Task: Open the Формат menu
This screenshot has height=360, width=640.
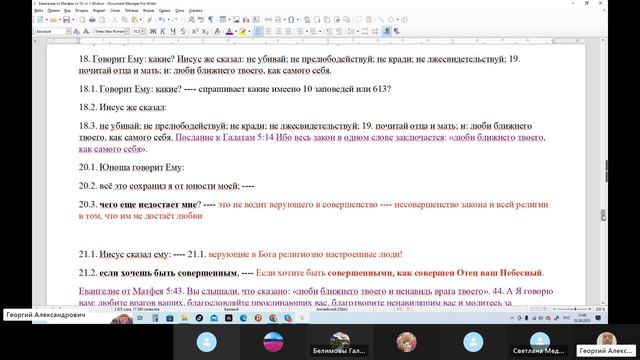Action: (99, 11)
